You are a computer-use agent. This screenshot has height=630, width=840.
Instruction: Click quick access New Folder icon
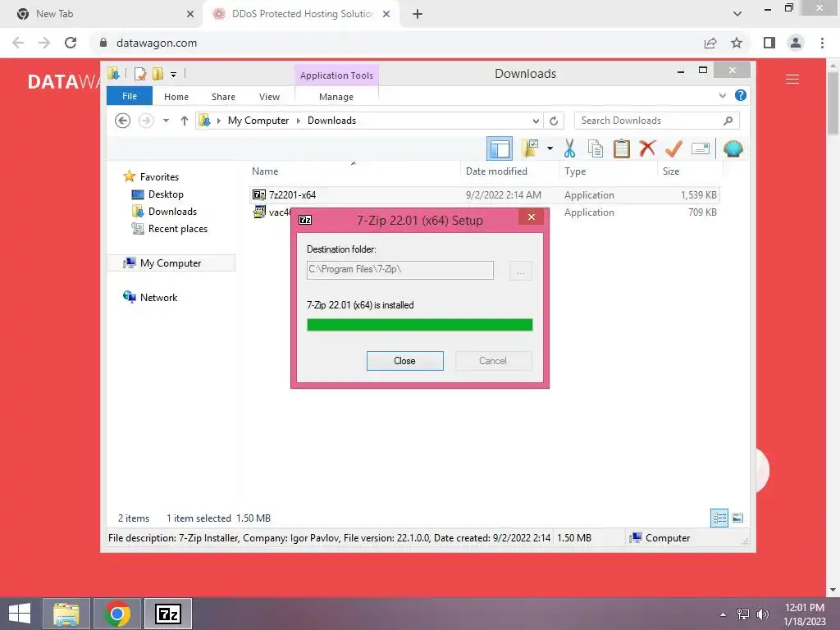point(157,73)
